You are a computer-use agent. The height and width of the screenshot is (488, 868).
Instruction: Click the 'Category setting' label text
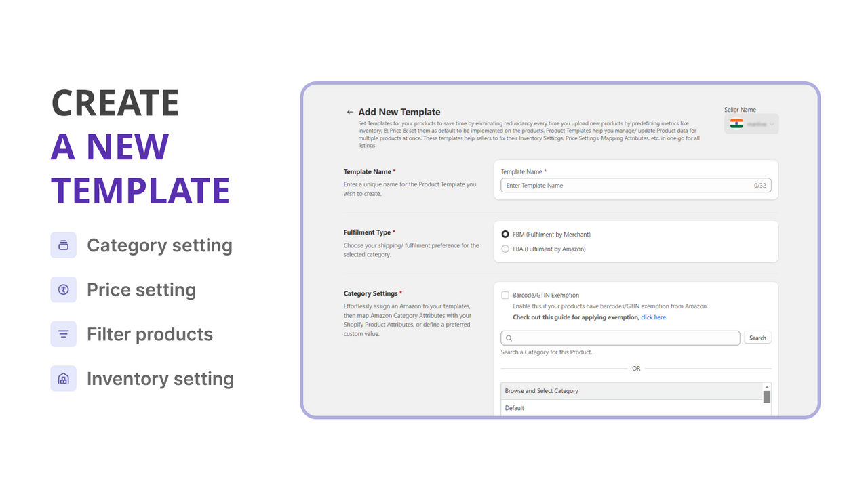tap(159, 245)
